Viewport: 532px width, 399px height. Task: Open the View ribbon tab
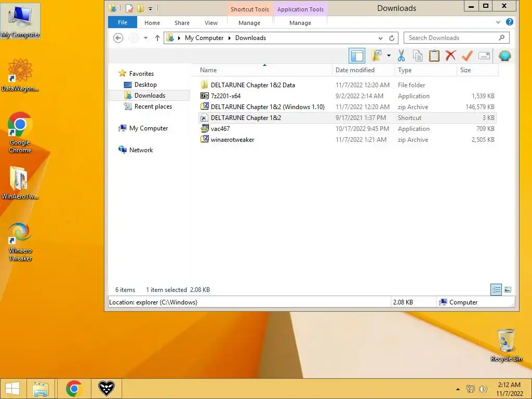211,23
